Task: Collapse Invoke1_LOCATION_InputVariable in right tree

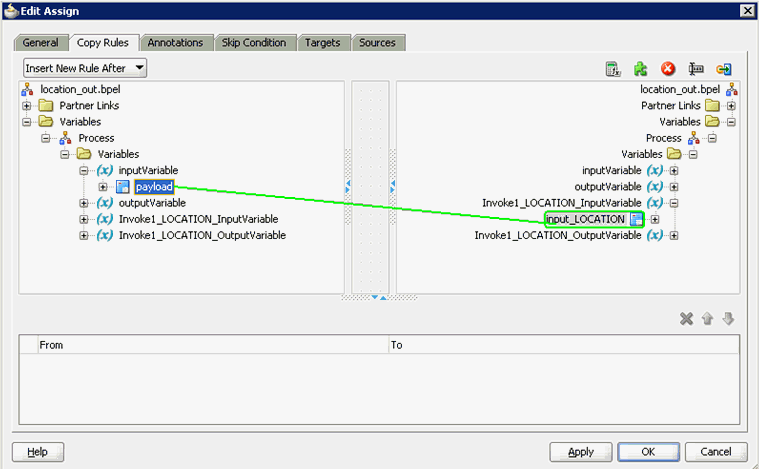Action: (x=674, y=203)
